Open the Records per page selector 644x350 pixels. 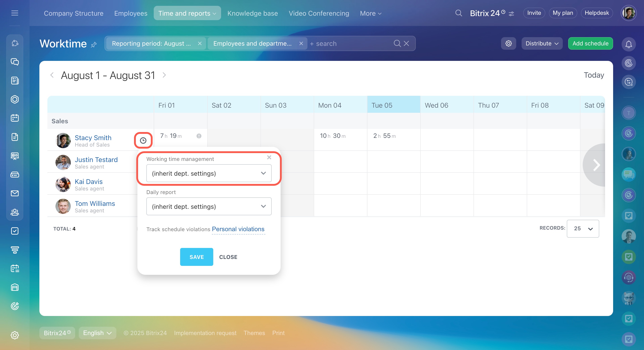click(x=582, y=229)
